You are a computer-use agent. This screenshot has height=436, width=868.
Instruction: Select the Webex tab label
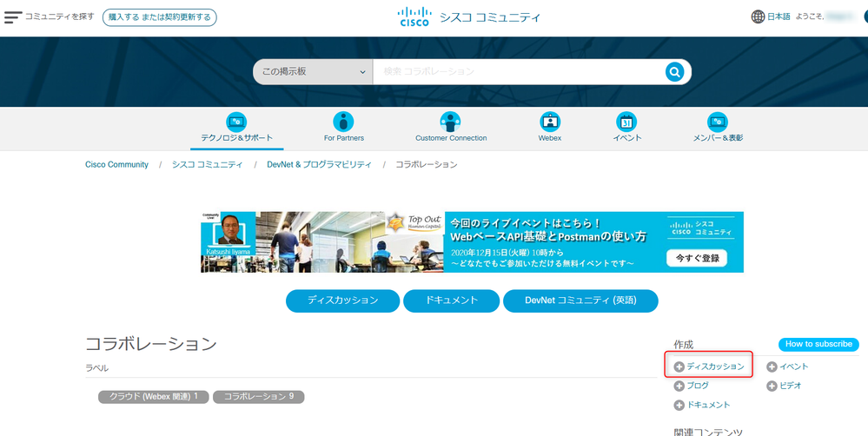click(550, 138)
